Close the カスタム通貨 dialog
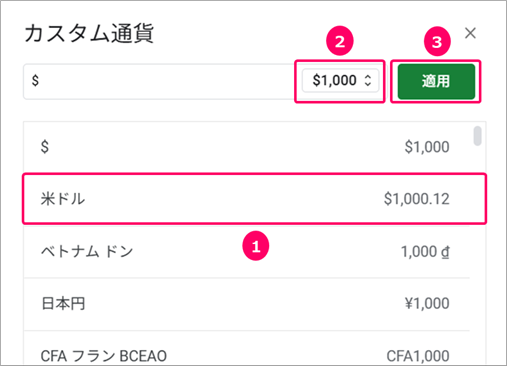507x366 pixels. click(x=470, y=33)
